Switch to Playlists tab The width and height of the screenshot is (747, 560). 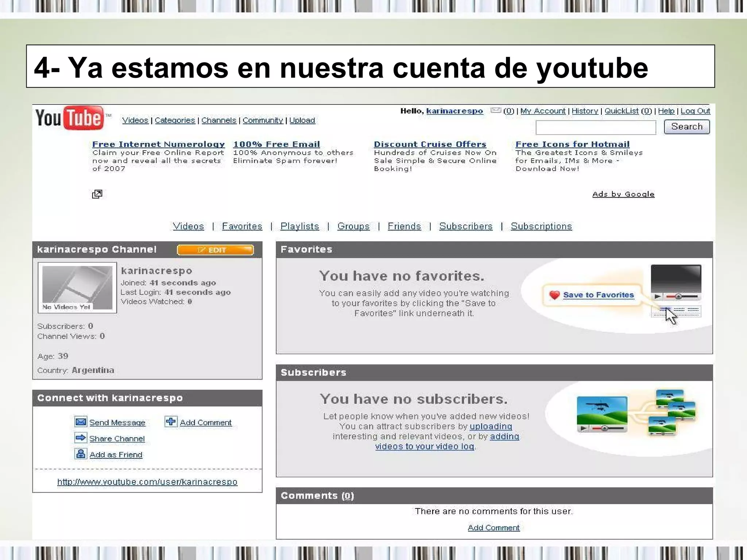tap(299, 226)
